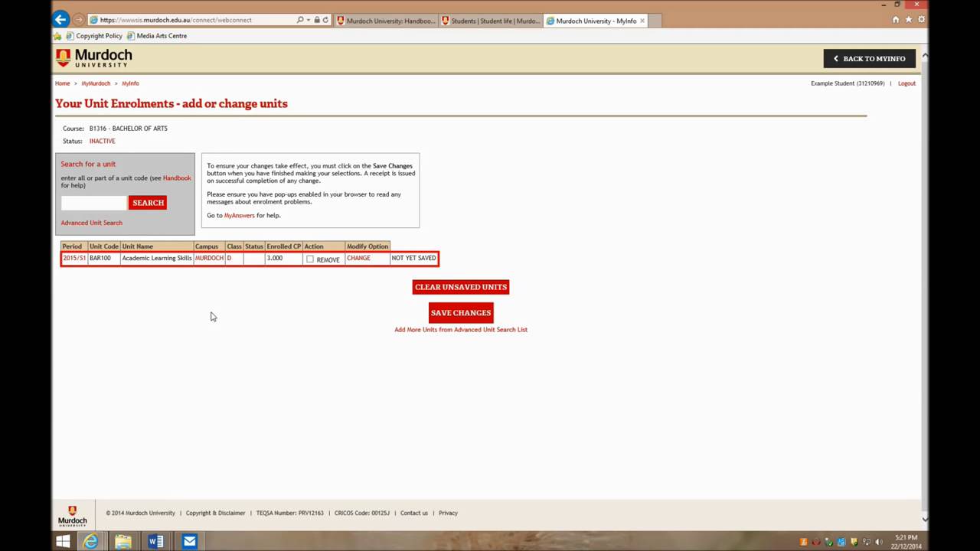Viewport: 980px width, 551px height.
Task: Open the browser Home icon
Action: pyautogui.click(x=896, y=20)
